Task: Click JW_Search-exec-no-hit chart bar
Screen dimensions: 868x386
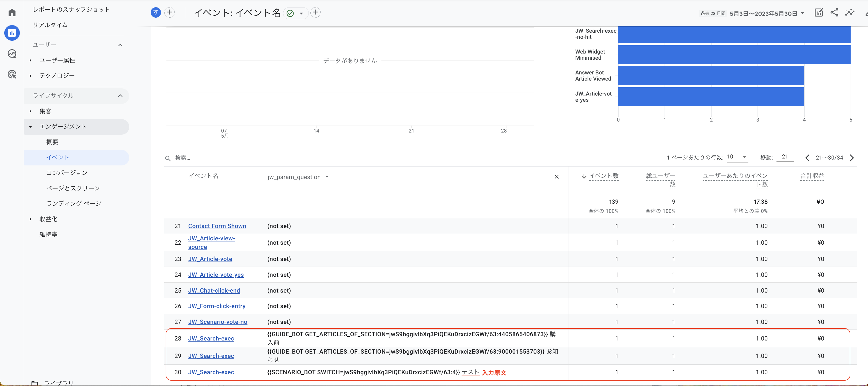Action: click(734, 34)
